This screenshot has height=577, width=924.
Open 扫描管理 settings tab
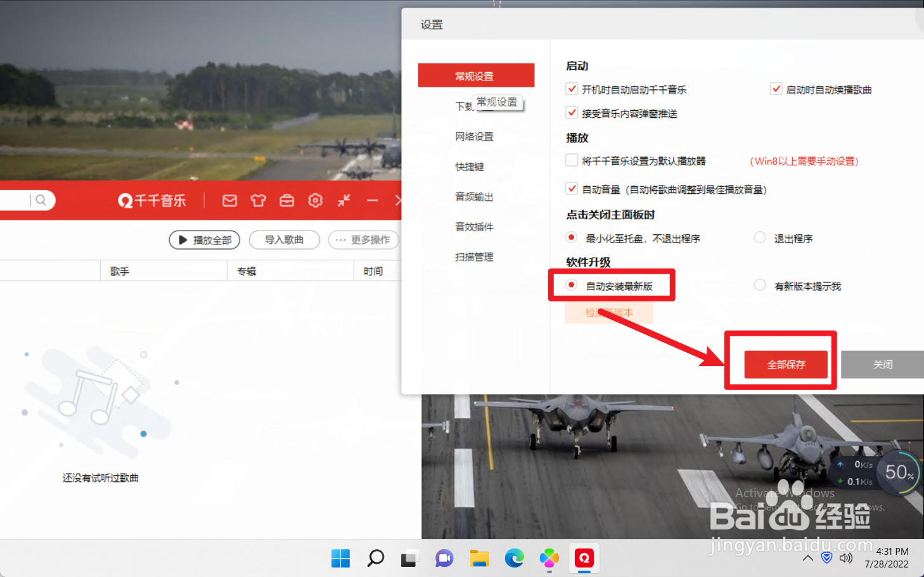(x=474, y=257)
